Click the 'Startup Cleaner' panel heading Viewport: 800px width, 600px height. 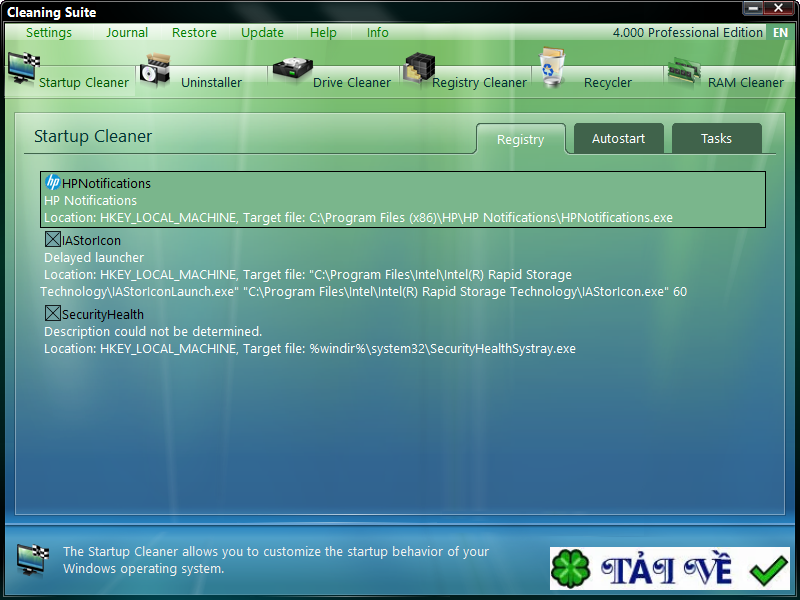tap(93, 136)
